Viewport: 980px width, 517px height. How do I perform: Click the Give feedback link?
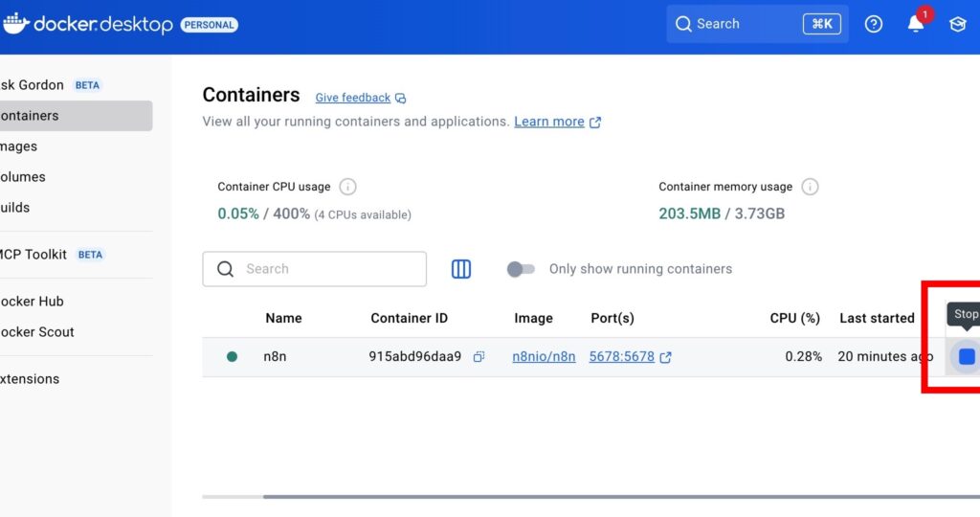click(x=353, y=98)
